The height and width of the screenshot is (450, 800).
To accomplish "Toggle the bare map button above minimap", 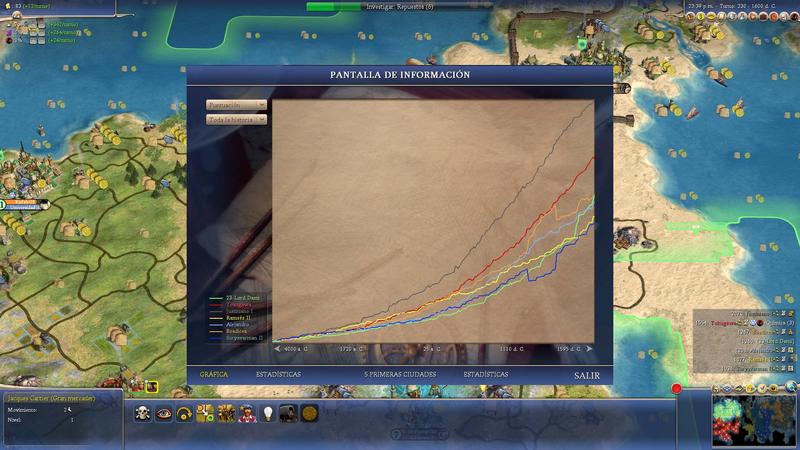I will [739, 389].
